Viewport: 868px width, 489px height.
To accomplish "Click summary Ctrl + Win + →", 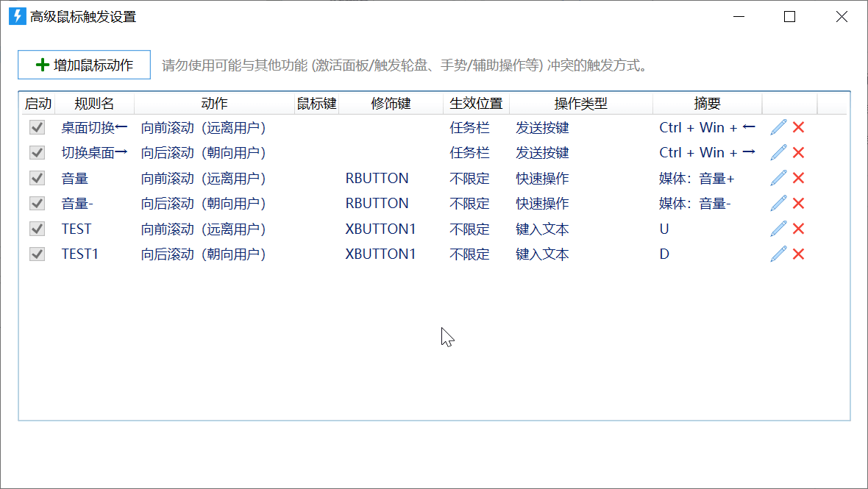I will tap(708, 153).
